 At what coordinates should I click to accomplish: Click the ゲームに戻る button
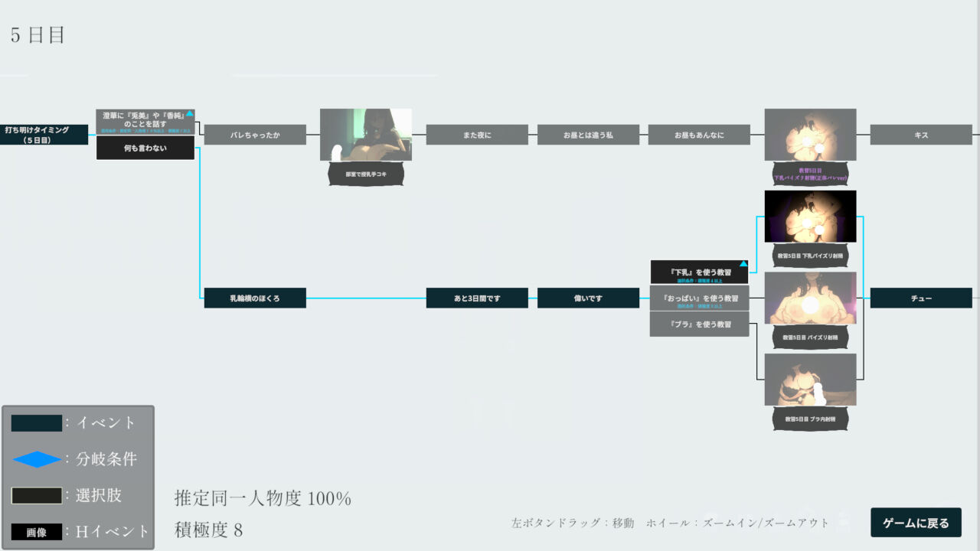(916, 523)
